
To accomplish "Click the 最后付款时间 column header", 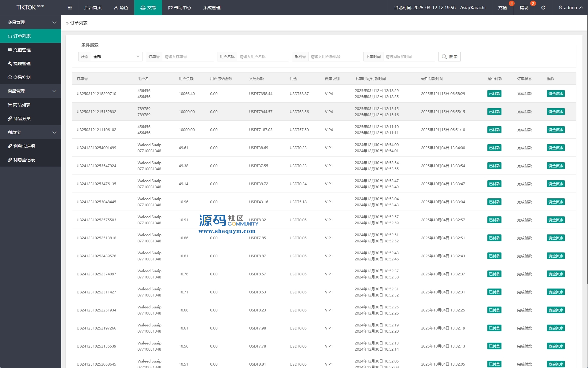I will click(432, 79).
